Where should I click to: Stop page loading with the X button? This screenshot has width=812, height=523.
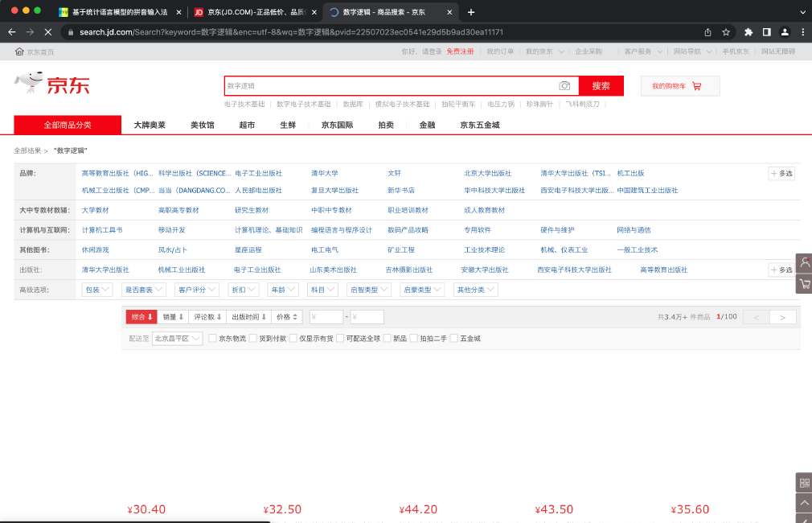[47, 32]
